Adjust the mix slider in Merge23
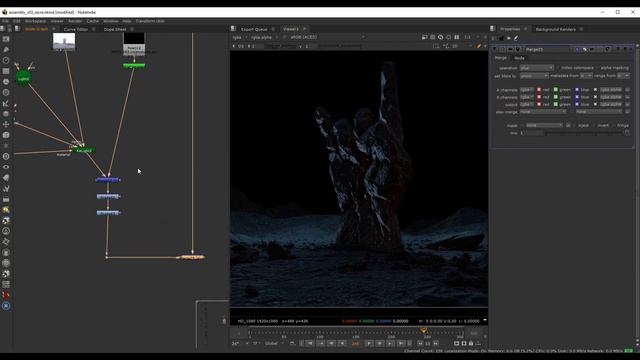 click(x=584, y=133)
